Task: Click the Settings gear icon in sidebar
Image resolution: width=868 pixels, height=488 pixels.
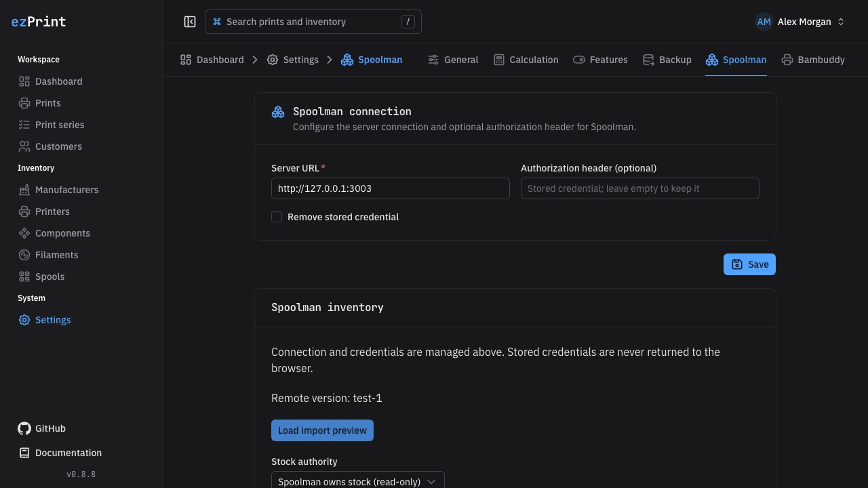Action: (24, 320)
